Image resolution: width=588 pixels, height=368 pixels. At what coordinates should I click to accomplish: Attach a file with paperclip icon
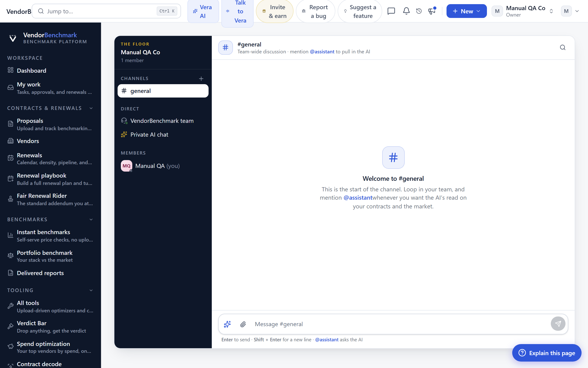pos(243,324)
